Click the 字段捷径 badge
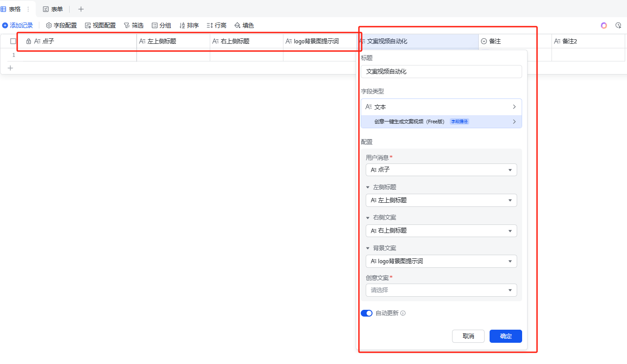The height and width of the screenshot is (364, 627). 459,121
